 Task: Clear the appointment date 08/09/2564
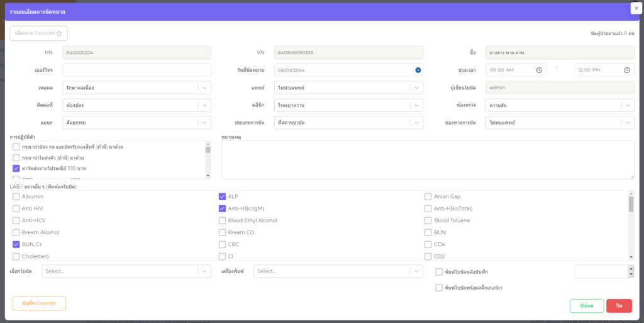pyautogui.click(x=418, y=70)
